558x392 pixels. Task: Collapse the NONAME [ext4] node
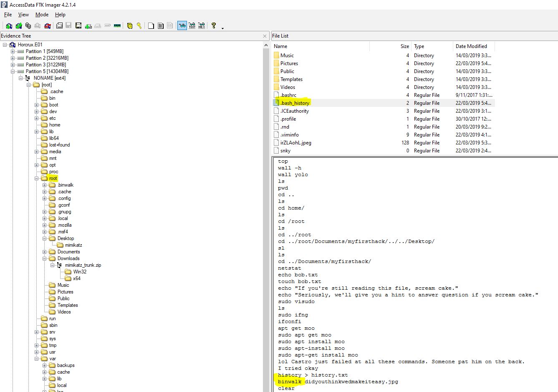click(x=20, y=78)
